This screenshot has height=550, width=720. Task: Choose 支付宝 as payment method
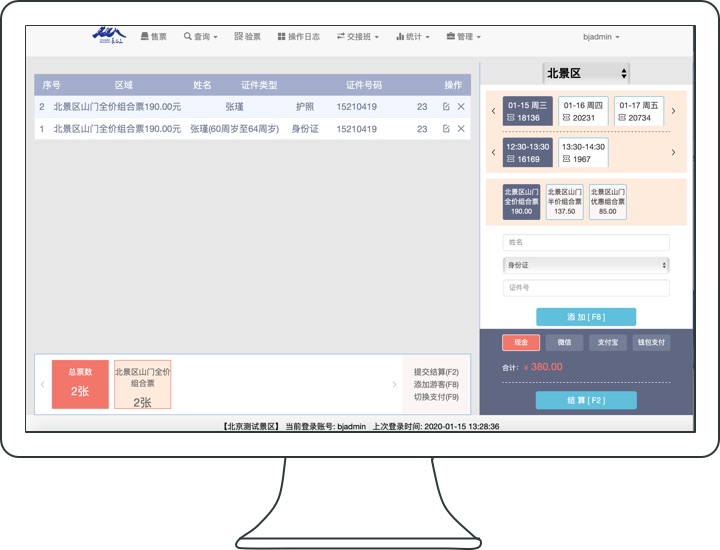pos(607,342)
